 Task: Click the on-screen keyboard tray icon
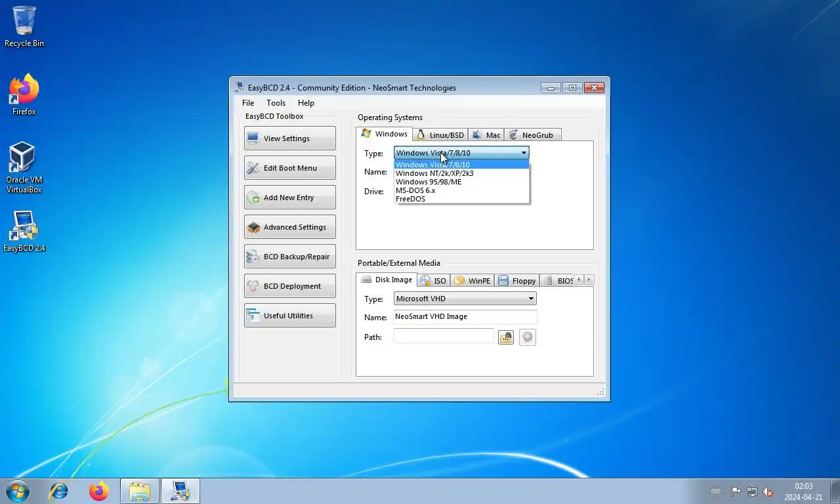click(716, 492)
